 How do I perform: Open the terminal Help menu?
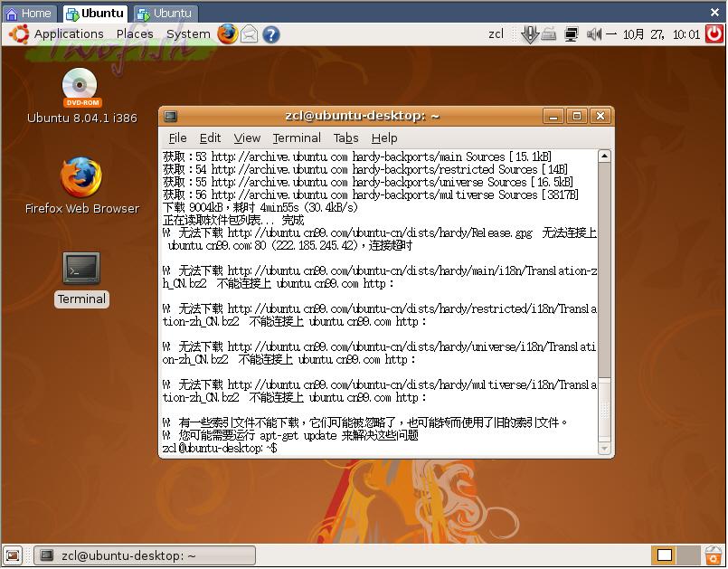point(384,138)
